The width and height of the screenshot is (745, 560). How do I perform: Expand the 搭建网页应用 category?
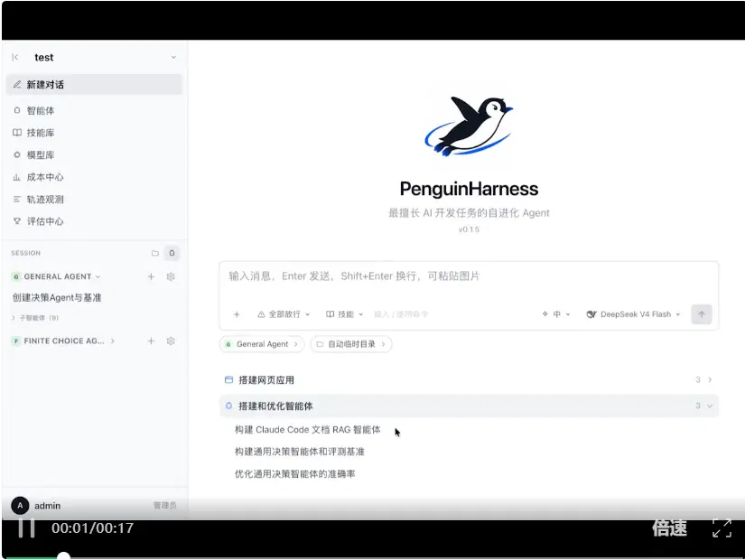pos(469,380)
